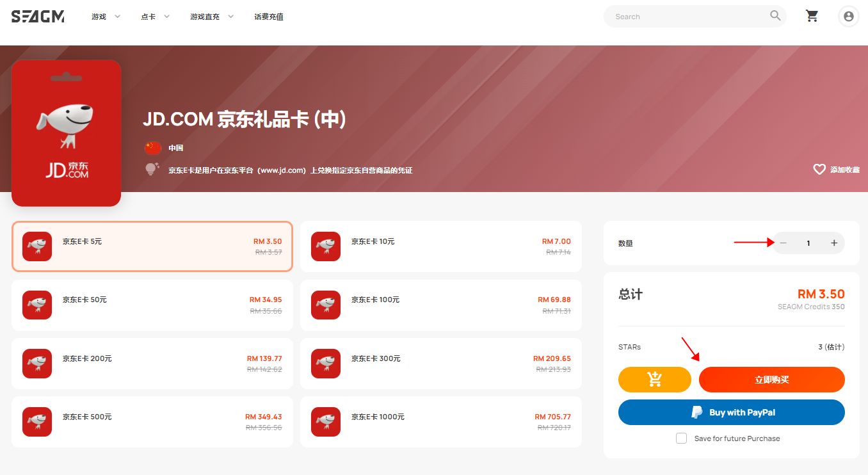This screenshot has width=868, height=475.
Task: Go to 话费充值 page
Action: (269, 17)
